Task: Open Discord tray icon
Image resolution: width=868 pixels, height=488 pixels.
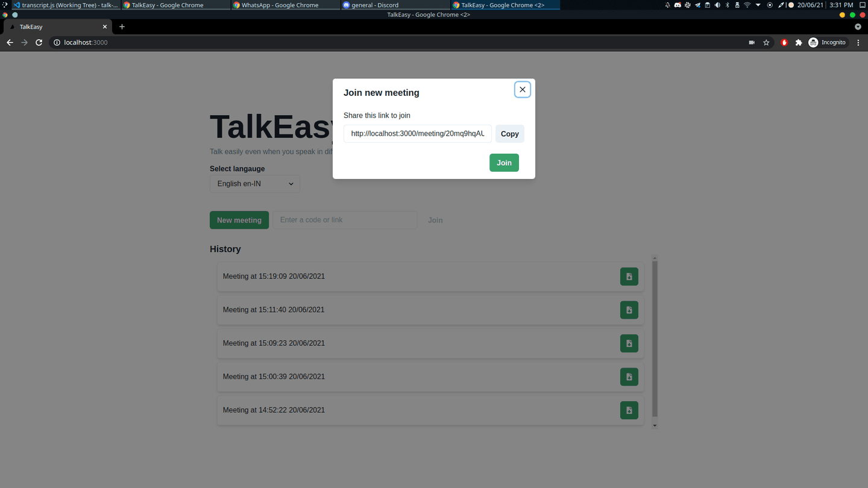Action: [x=678, y=5]
